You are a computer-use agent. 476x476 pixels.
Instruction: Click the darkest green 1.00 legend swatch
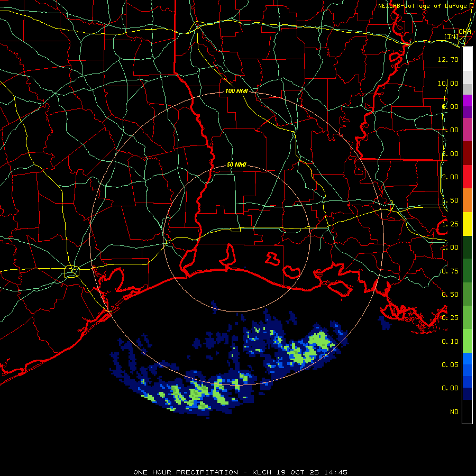coord(467,247)
